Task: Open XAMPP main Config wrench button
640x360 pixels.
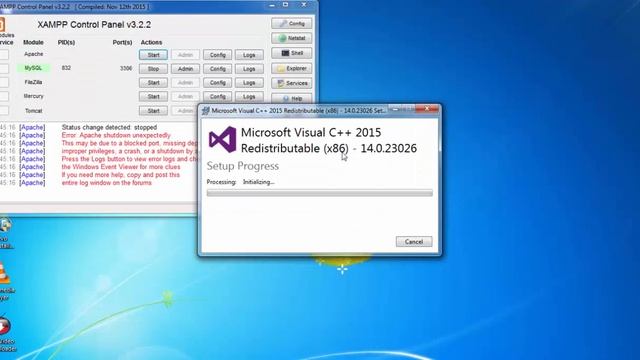Action: point(291,23)
